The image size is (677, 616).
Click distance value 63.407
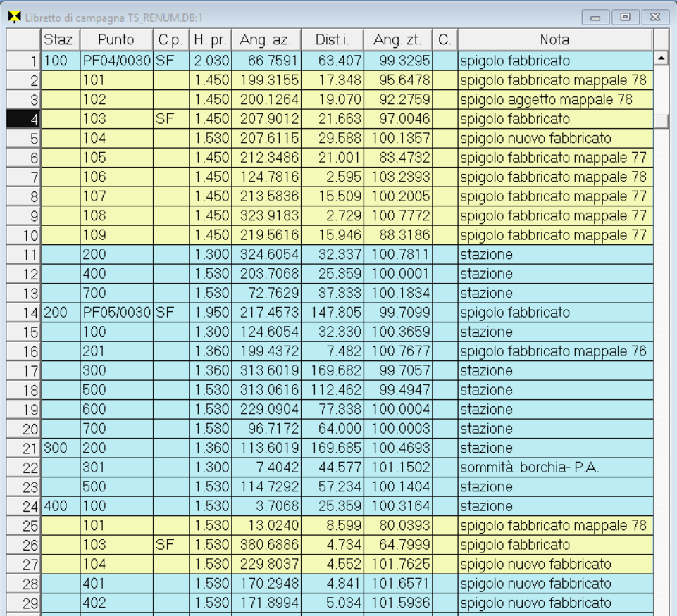333,61
